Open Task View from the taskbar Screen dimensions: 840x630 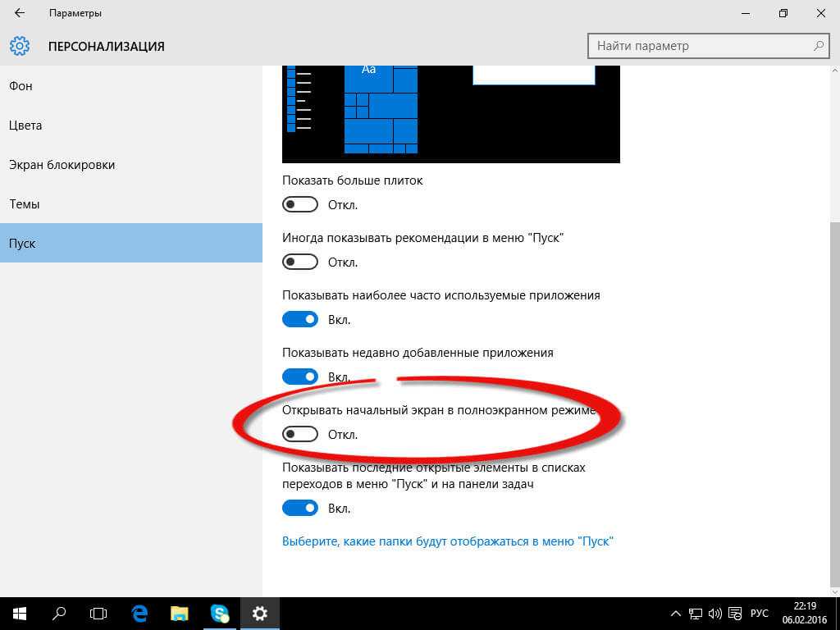point(98,613)
